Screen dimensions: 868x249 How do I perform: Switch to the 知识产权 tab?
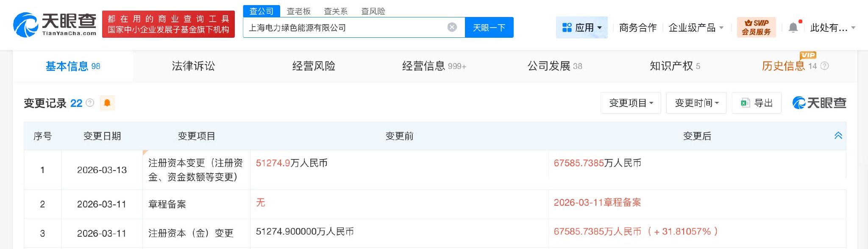tap(674, 66)
